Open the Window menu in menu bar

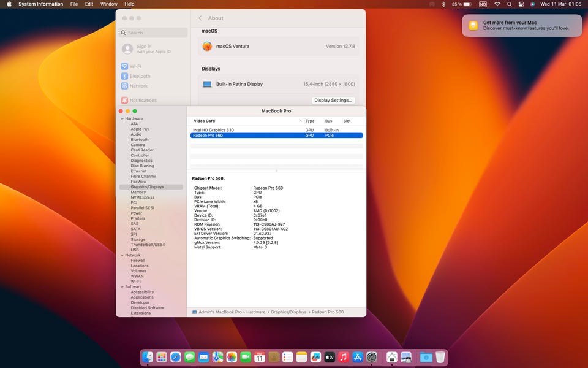point(108,4)
